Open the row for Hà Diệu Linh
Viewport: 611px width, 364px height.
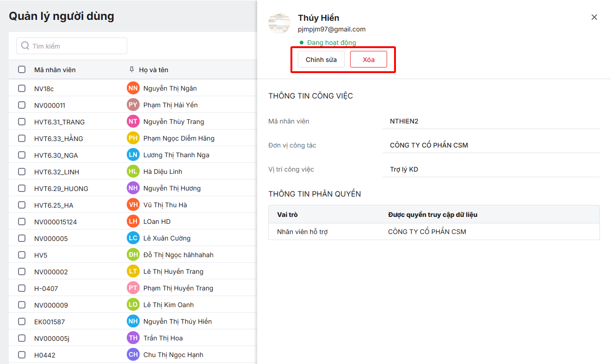pyautogui.click(x=133, y=172)
